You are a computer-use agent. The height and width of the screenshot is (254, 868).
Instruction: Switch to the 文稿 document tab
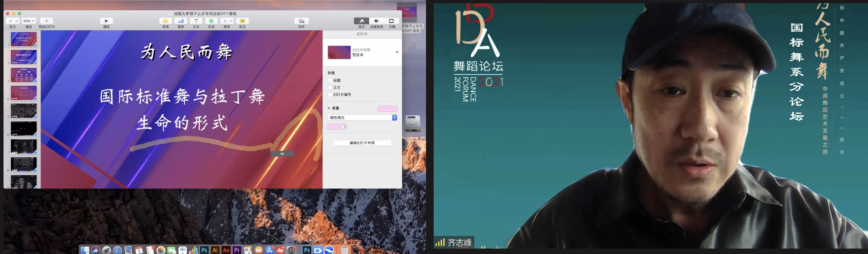click(x=391, y=21)
